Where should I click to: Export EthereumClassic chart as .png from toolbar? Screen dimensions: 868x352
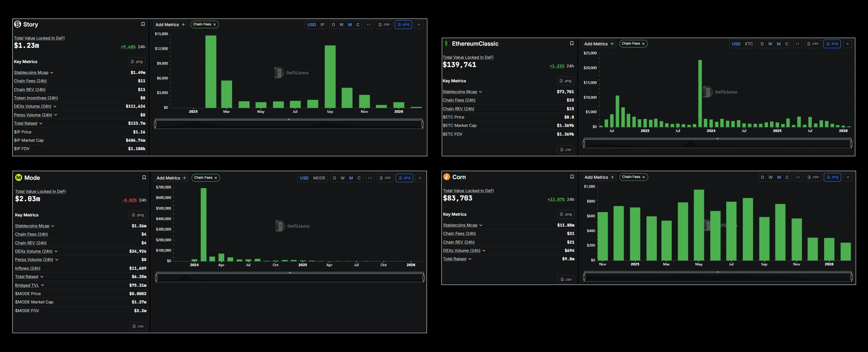(832, 44)
